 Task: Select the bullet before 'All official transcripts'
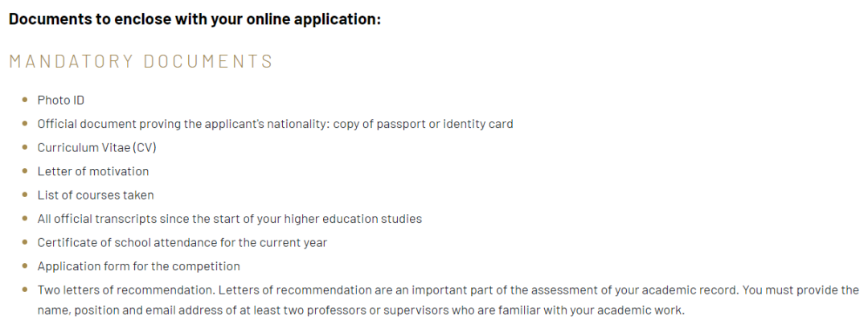pyautogui.click(x=24, y=219)
